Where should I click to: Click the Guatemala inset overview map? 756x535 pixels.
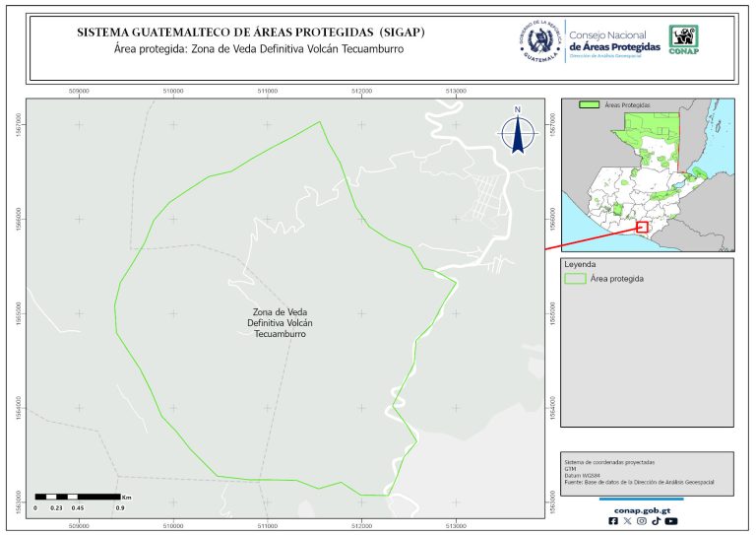(x=647, y=172)
